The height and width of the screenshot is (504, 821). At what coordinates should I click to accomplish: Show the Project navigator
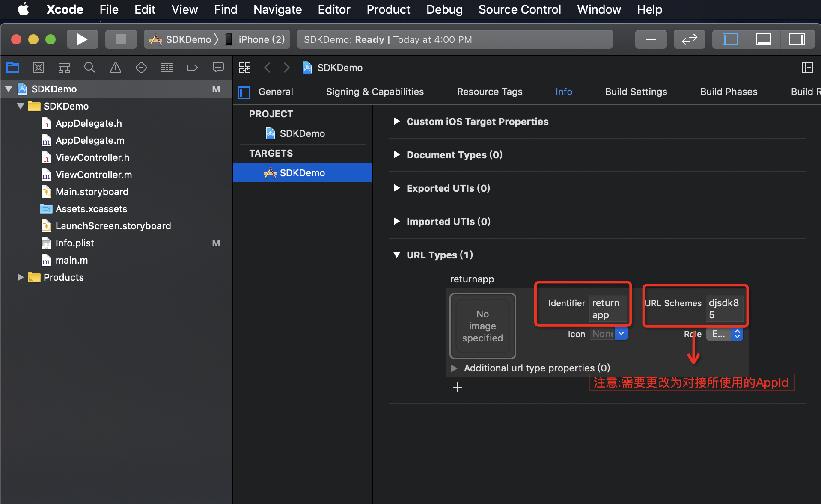click(x=13, y=67)
